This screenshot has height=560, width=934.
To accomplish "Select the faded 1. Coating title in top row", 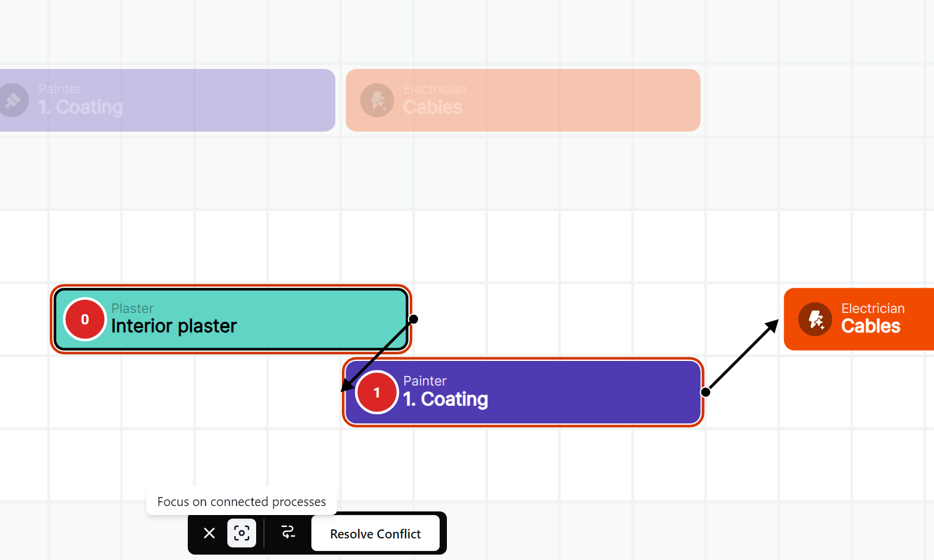I will 80,107.
